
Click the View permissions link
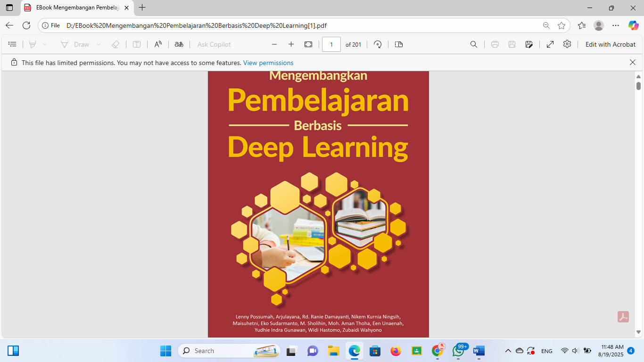coord(268,63)
